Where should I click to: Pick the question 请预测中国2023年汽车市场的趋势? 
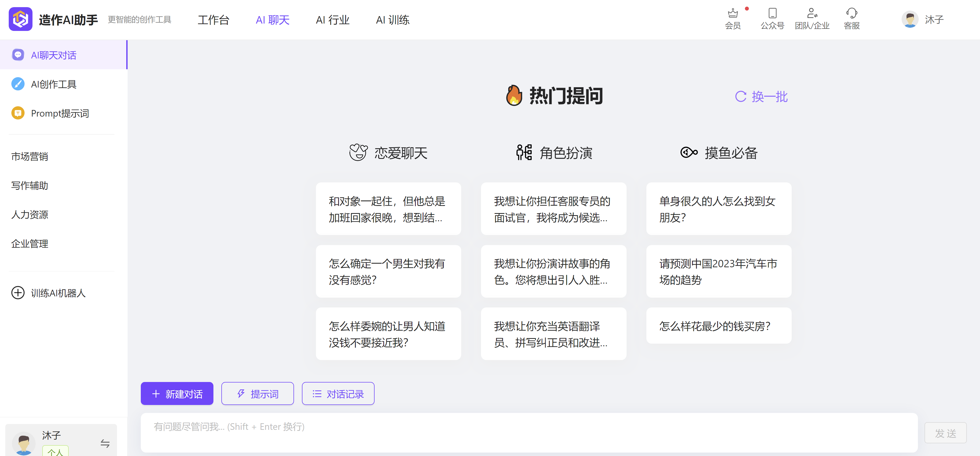tap(719, 271)
